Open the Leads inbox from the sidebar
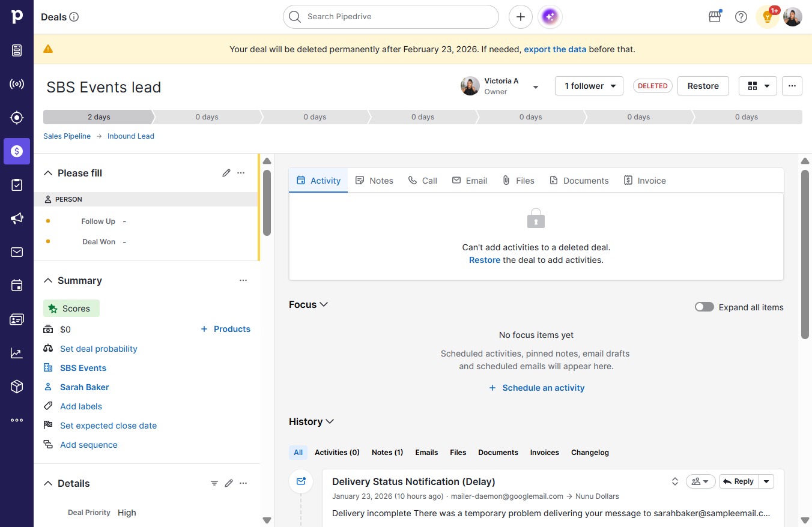The height and width of the screenshot is (527, 812). (x=17, y=50)
